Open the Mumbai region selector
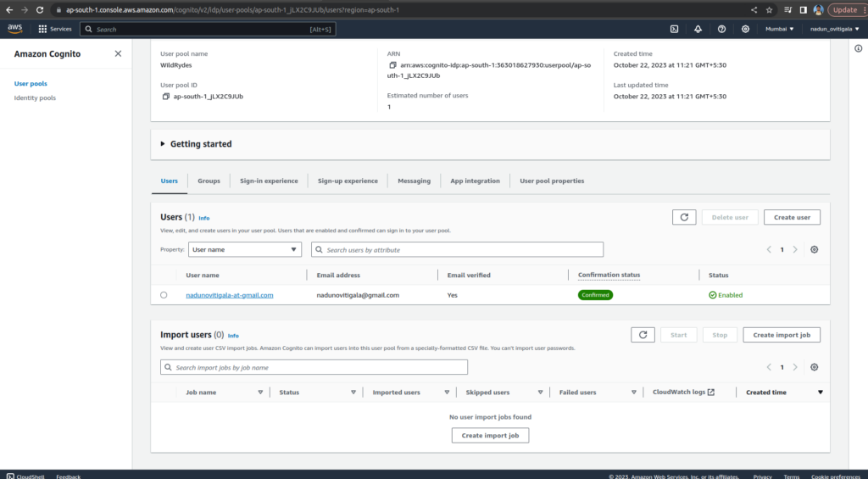Screen dimensions: 868x479 tap(780, 29)
